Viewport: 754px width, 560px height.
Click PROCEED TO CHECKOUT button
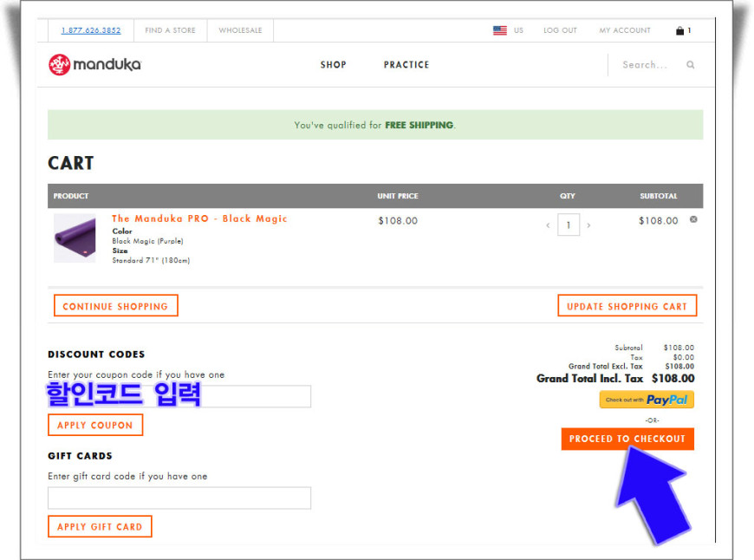coord(627,439)
